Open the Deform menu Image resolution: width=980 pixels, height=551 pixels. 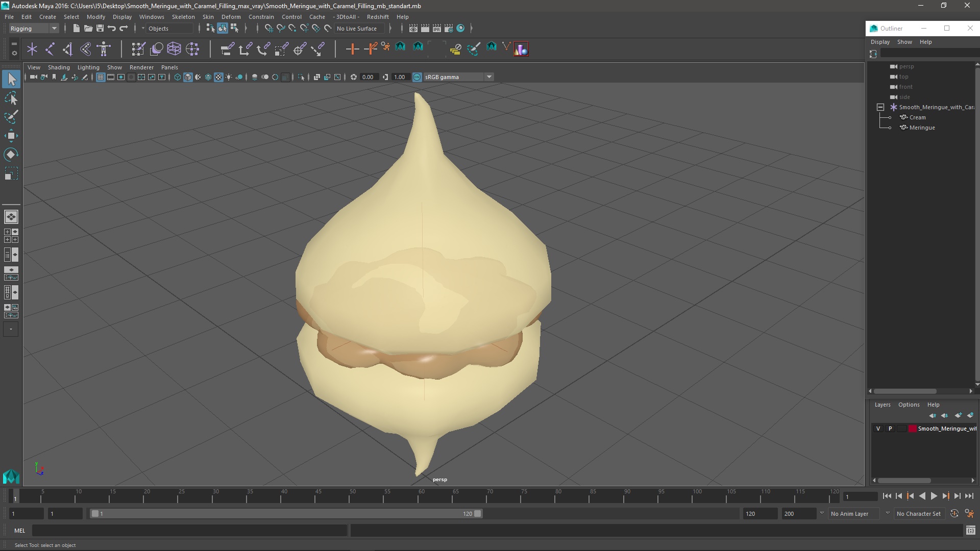tap(231, 17)
